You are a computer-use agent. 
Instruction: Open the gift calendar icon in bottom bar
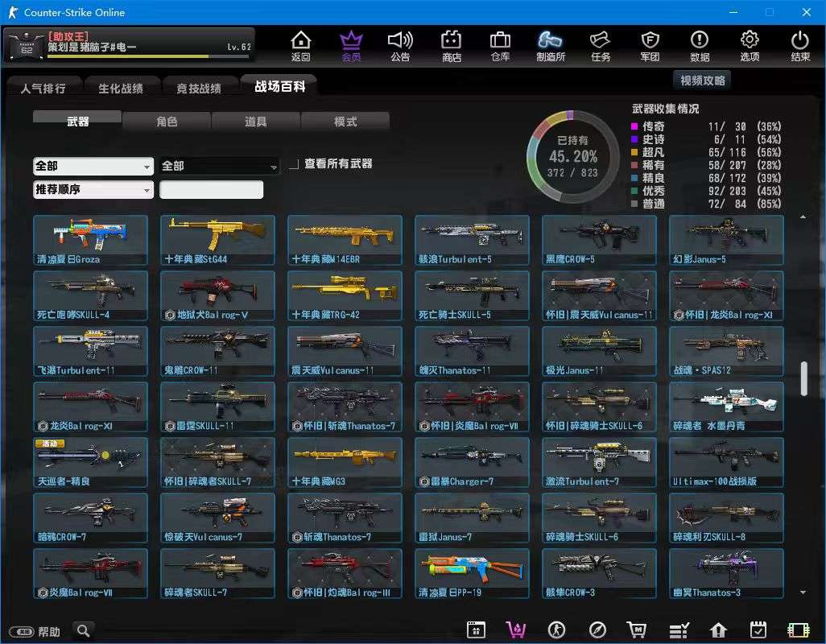click(x=476, y=630)
